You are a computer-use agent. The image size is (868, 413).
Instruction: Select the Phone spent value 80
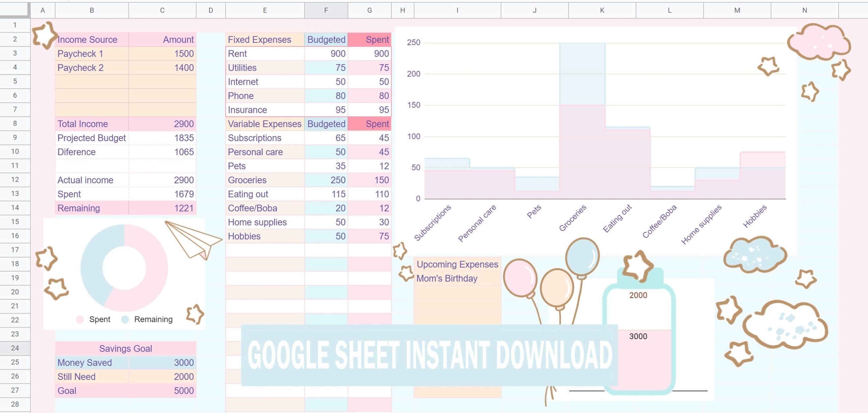(x=369, y=96)
